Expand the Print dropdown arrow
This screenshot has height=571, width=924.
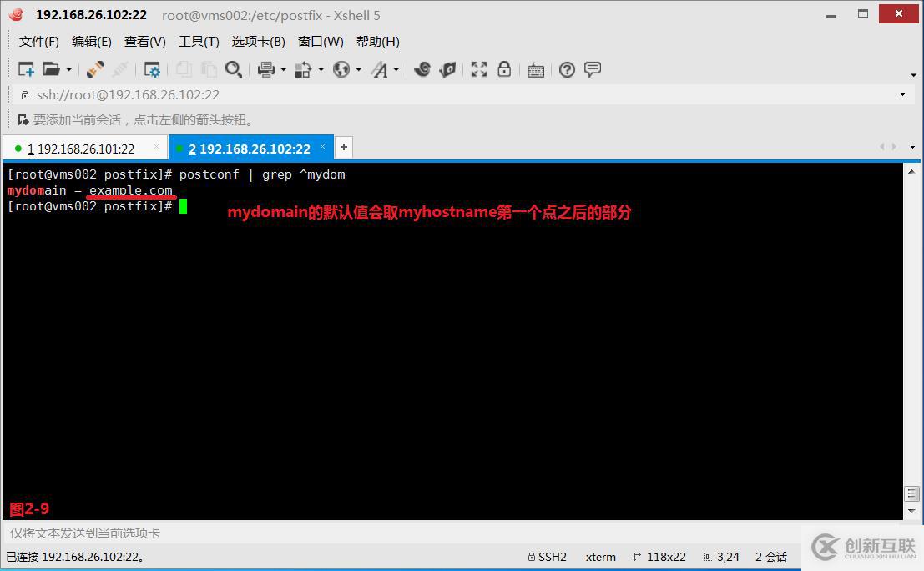pyautogui.click(x=284, y=69)
